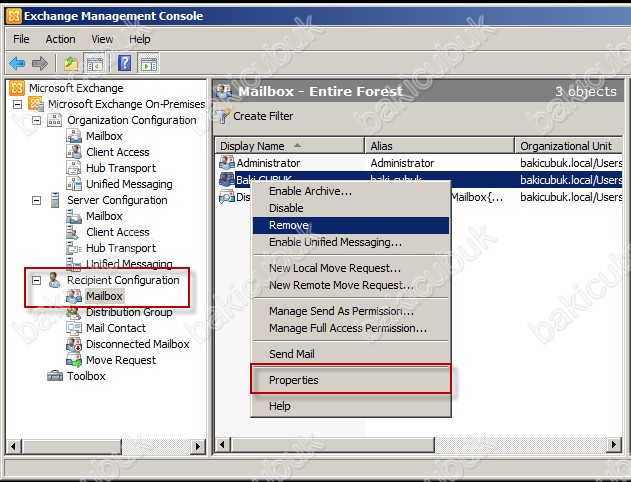This screenshot has height=482, width=631.
Task: Choose Enable Unified Messaging context entry
Action: (351, 242)
